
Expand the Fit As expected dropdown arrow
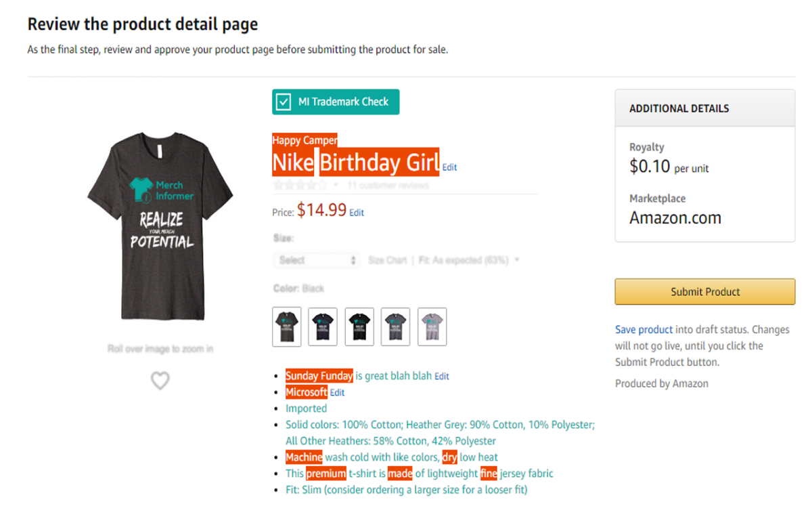517,260
